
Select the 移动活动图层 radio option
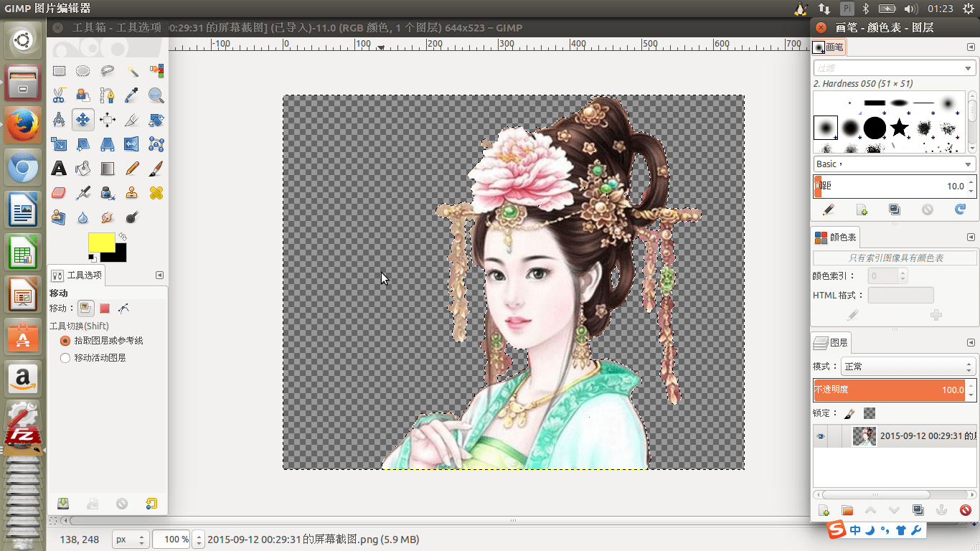point(65,357)
